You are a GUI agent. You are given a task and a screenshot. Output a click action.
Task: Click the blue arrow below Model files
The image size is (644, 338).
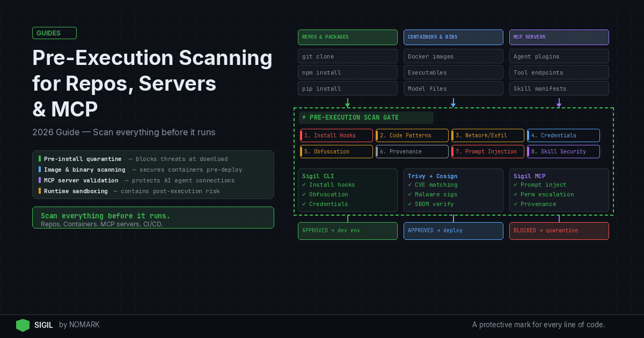(x=453, y=102)
